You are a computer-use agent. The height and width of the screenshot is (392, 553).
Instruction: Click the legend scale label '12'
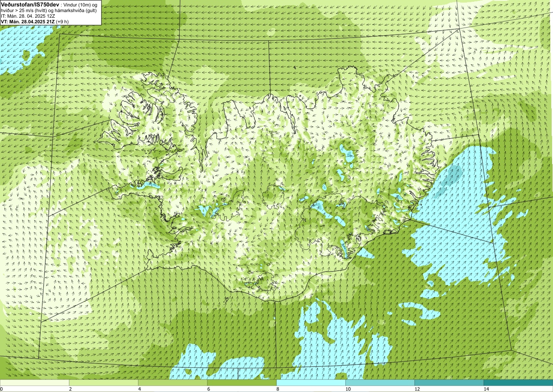(417, 389)
